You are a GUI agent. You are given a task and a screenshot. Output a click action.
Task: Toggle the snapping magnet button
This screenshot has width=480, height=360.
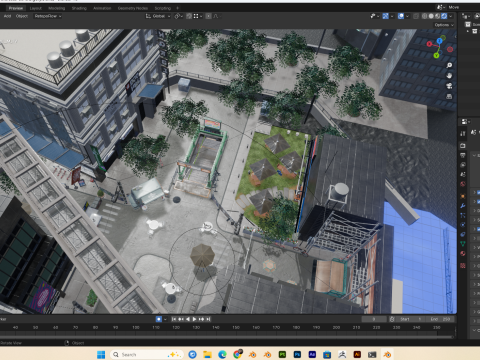(189, 16)
